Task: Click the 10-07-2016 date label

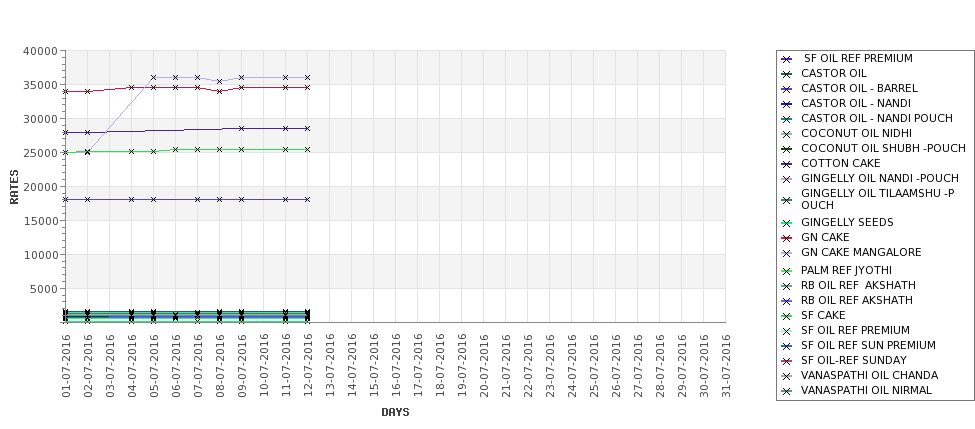Action: 264,366
